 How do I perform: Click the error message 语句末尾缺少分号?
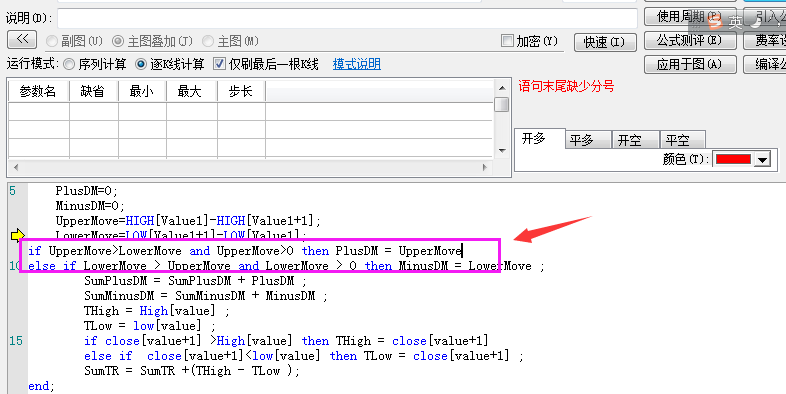tap(566, 86)
